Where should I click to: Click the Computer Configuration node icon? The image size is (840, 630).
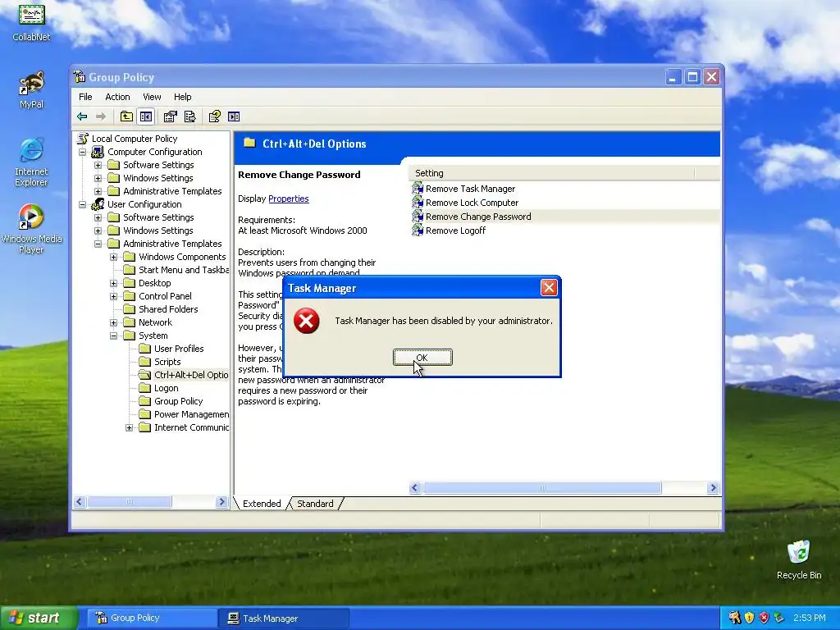(98, 152)
